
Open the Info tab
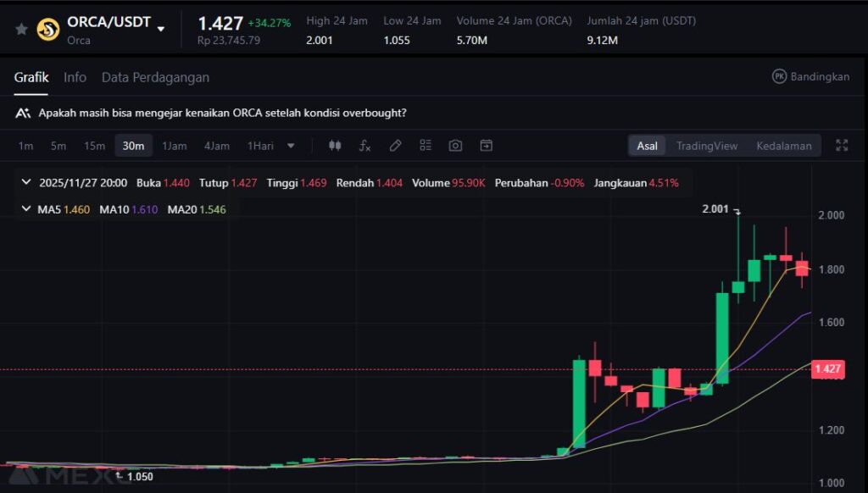click(x=75, y=77)
